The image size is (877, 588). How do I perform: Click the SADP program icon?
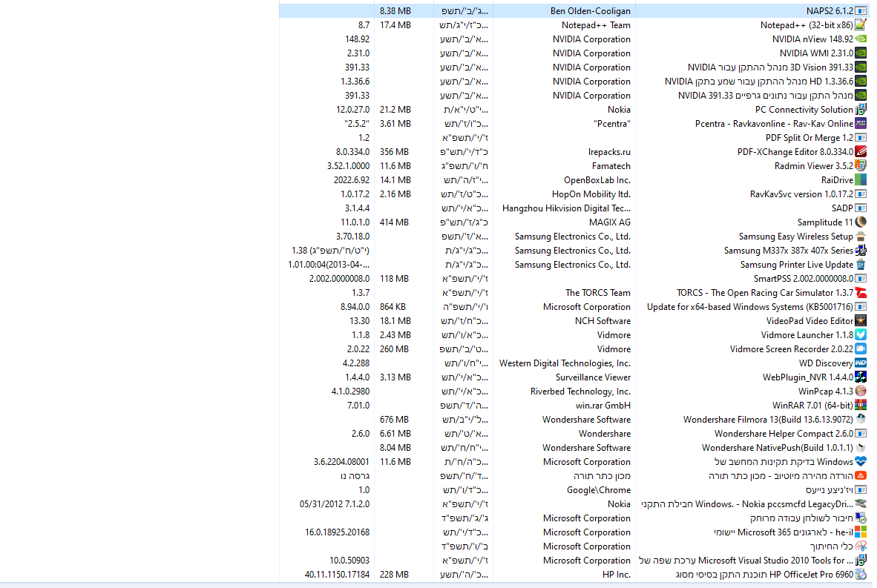[x=861, y=208]
